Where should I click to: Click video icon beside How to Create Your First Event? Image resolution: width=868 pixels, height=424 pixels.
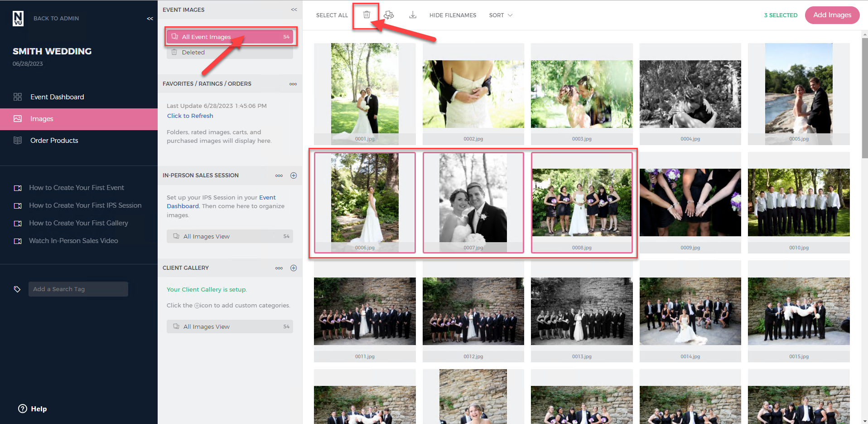coord(18,188)
